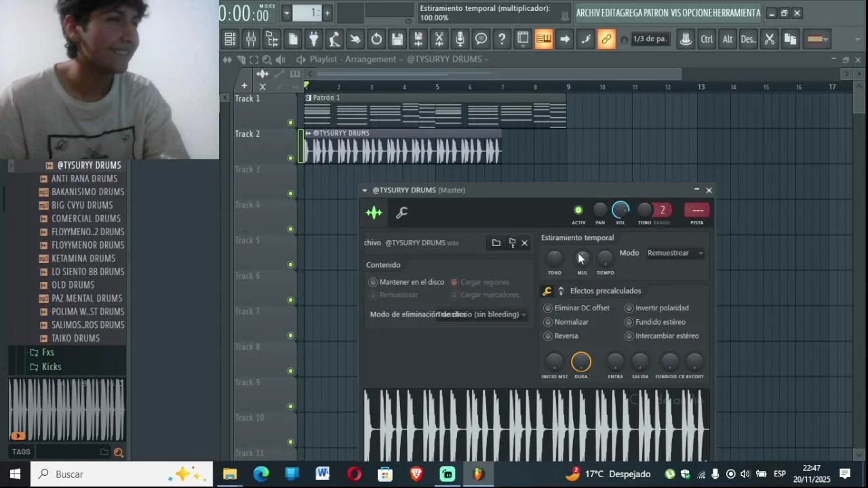Open the Windows Start menu
868x488 pixels.
[x=15, y=474]
